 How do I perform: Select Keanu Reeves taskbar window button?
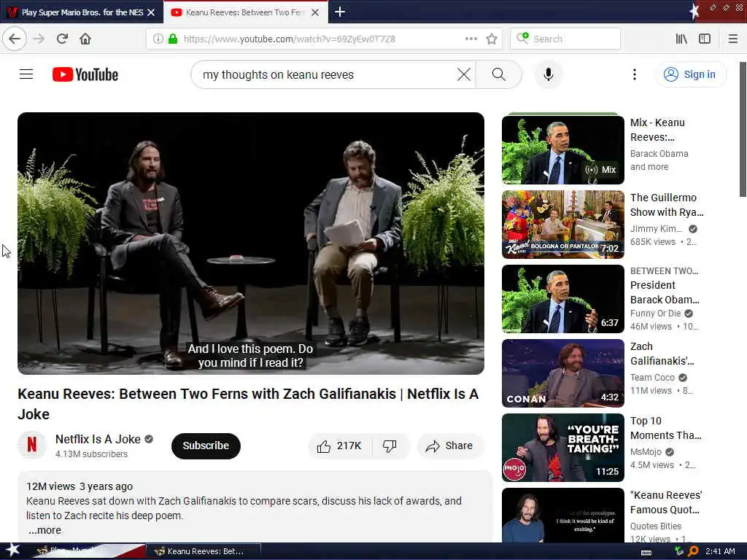(x=204, y=551)
